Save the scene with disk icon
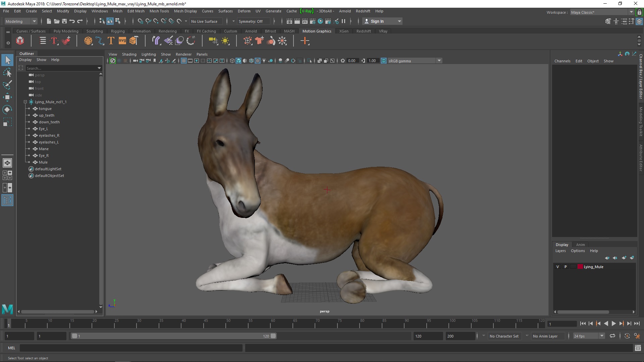This screenshot has height=362, width=644. tap(64, 21)
